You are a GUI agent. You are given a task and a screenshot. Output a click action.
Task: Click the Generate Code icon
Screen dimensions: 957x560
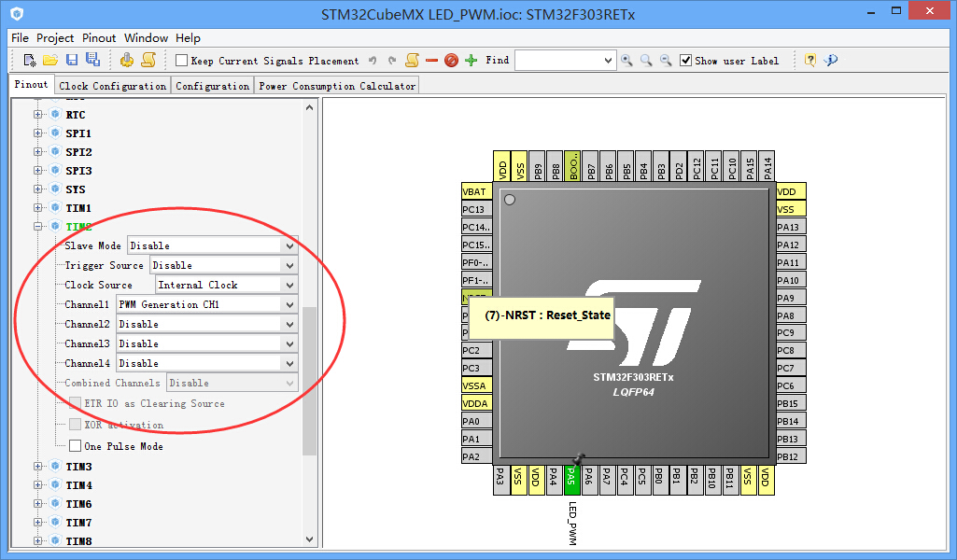pos(148,60)
